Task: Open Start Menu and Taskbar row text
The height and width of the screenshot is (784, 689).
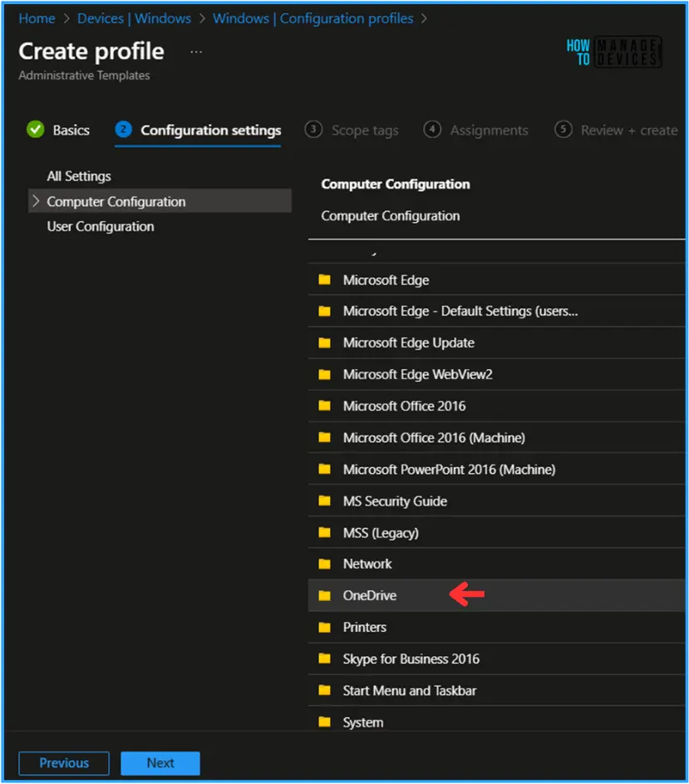Action: (x=410, y=691)
